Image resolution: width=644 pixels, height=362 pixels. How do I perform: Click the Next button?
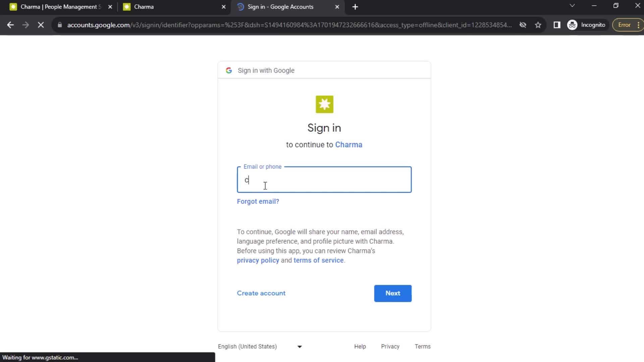point(393,293)
